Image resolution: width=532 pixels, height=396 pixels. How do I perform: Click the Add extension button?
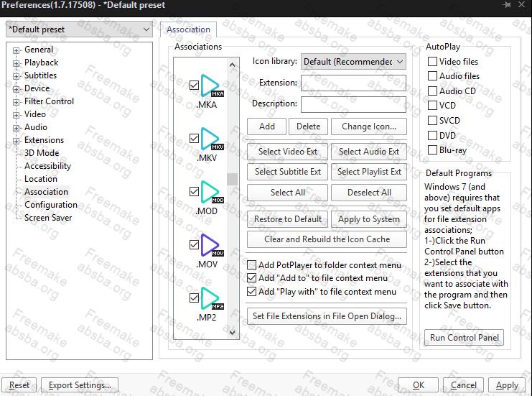266,126
